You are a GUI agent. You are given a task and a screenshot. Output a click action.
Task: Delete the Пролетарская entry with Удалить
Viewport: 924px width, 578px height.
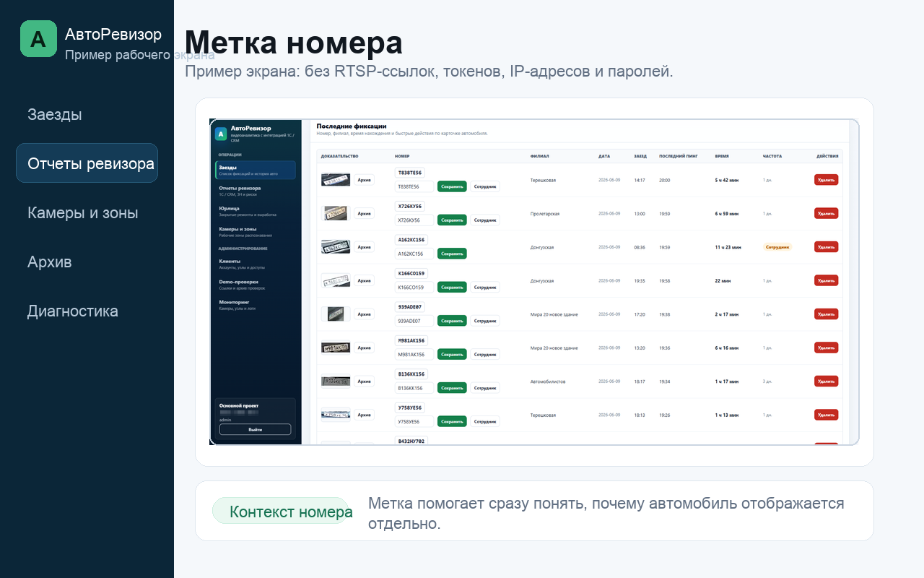click(x=827, y=213)
